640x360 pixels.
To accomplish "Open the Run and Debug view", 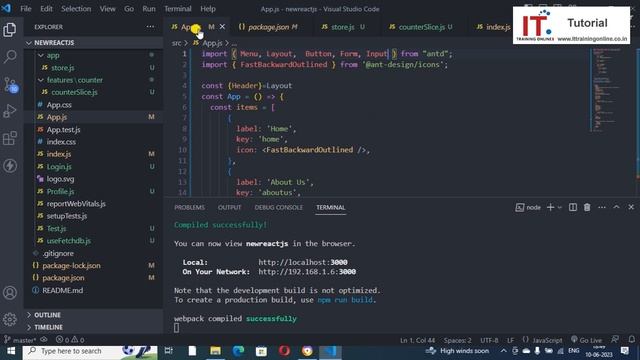I will coord(10,111).
